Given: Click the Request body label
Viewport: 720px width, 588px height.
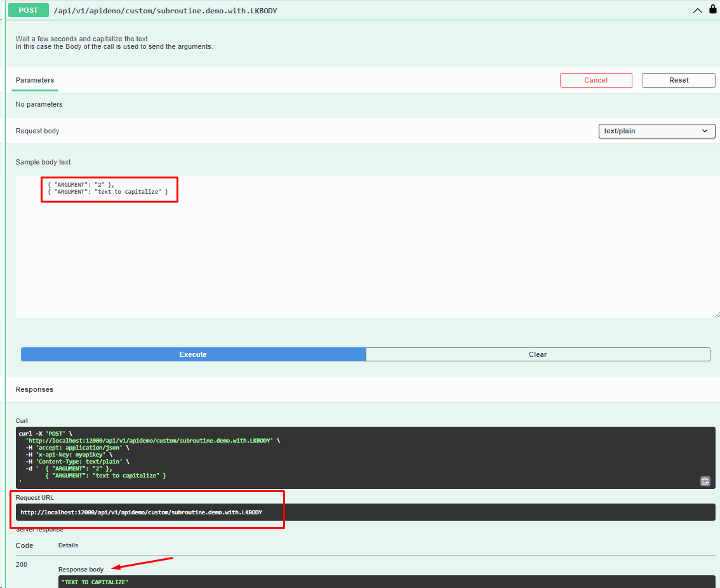Looking at the screenshot, I should [37, 131].
